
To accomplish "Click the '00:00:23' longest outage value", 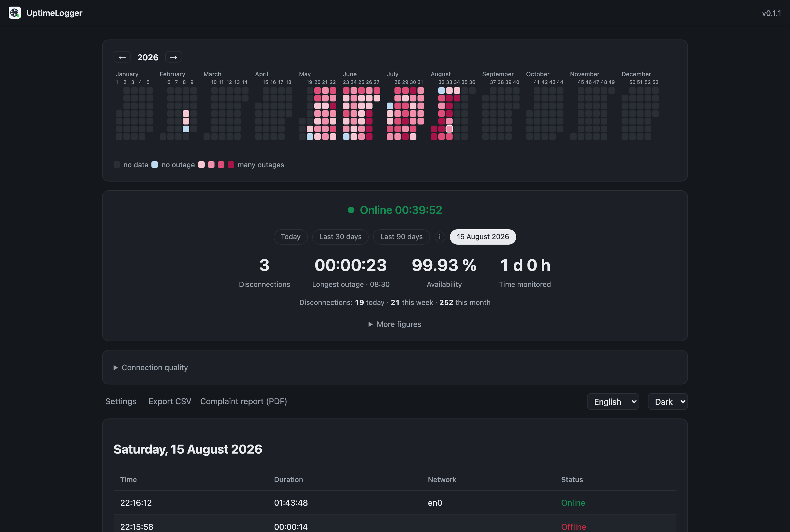I will coord(351,265).
